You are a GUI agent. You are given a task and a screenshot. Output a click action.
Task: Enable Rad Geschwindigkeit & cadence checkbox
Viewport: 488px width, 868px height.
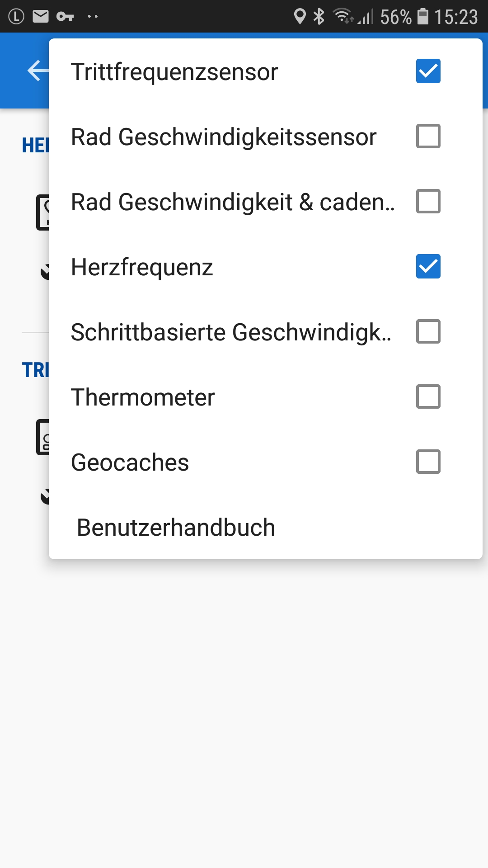428,202
